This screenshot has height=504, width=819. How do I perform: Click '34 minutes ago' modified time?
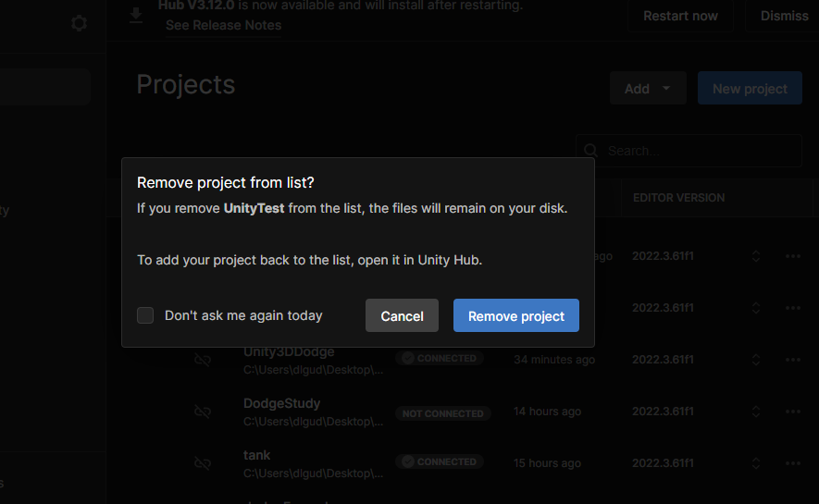click(x=554, y=360)
